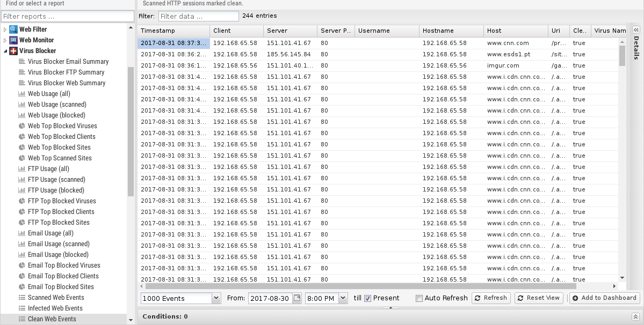Select Infected Web Events report

[x=55, y=308]
